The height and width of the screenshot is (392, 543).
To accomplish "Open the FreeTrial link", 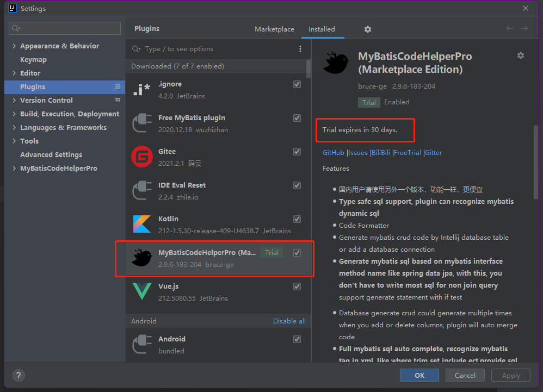I will tap(407, 153).
